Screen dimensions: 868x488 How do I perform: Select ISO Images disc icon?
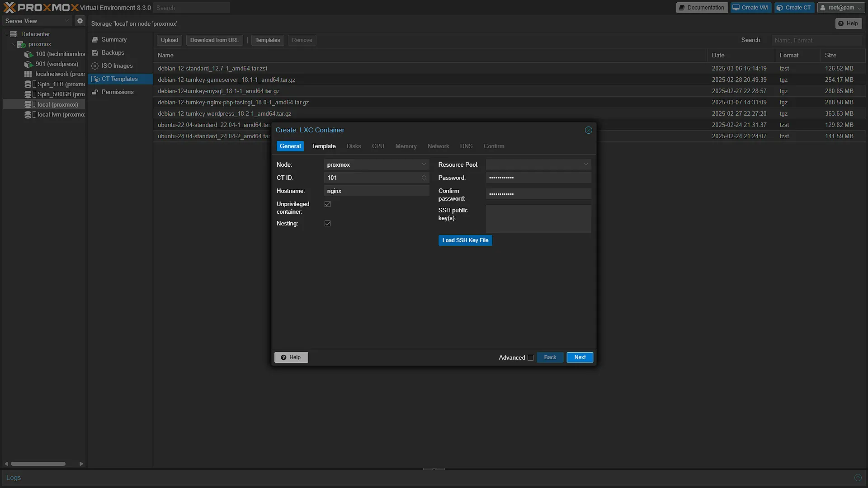95,66
